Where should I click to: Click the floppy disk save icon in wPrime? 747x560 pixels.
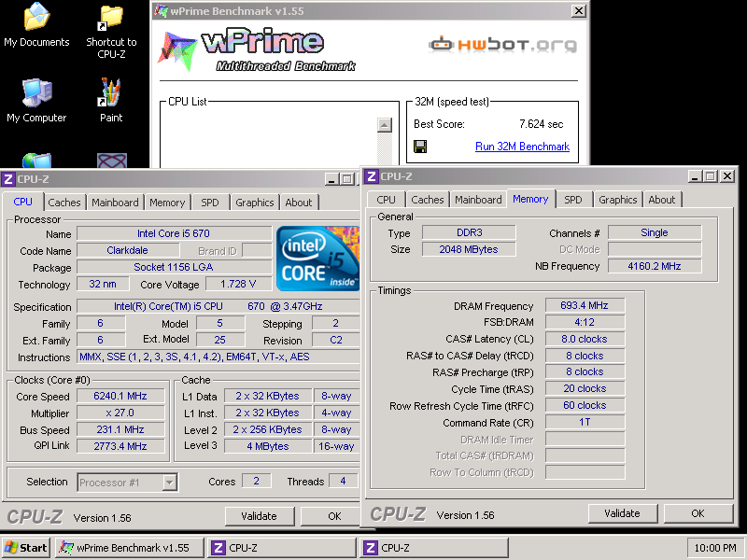[x=420, y=147]
